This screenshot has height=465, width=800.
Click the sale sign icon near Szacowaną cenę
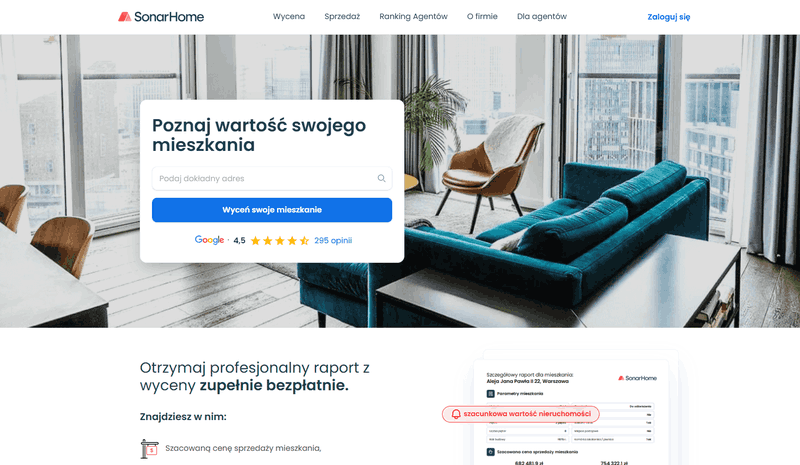[x=149, y=449]
